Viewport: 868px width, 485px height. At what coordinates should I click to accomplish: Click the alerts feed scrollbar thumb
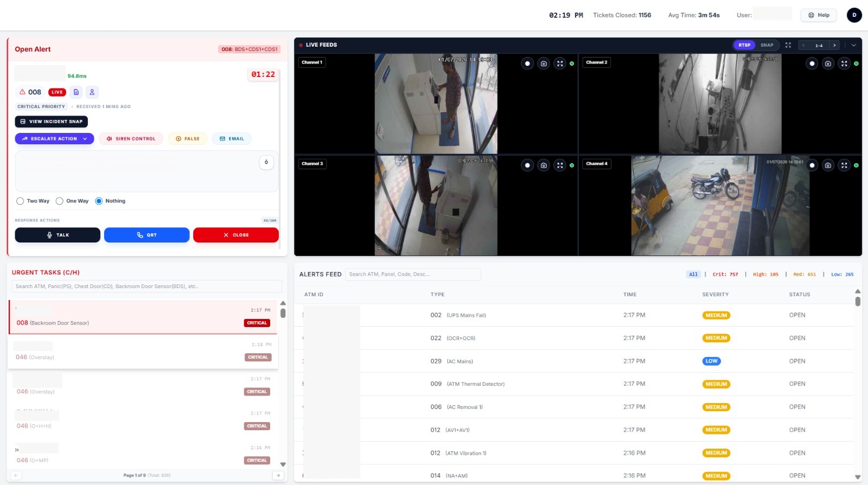click(x=858, y=301)
